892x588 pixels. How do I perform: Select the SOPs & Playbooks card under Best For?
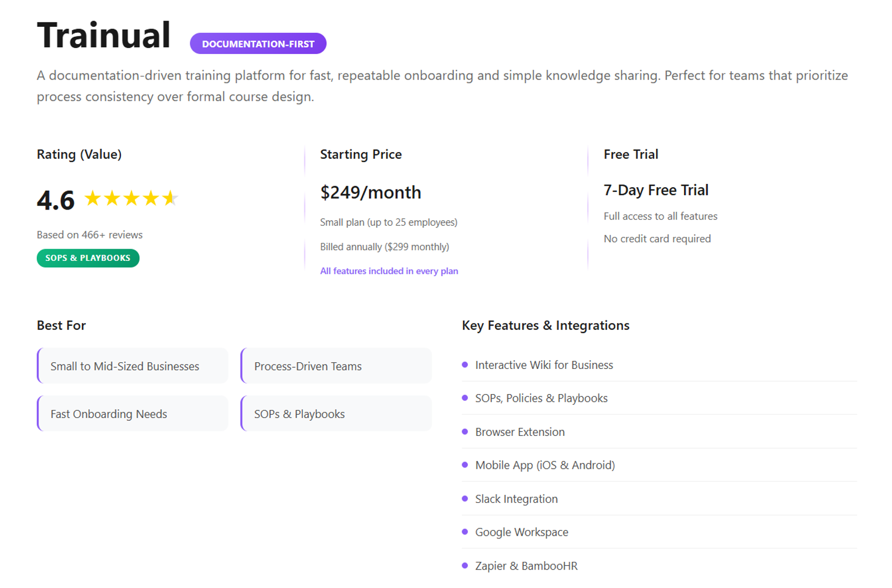pos(336,414)
